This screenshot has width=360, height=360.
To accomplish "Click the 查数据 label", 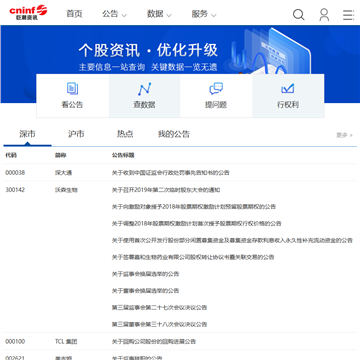I will 144,105.
